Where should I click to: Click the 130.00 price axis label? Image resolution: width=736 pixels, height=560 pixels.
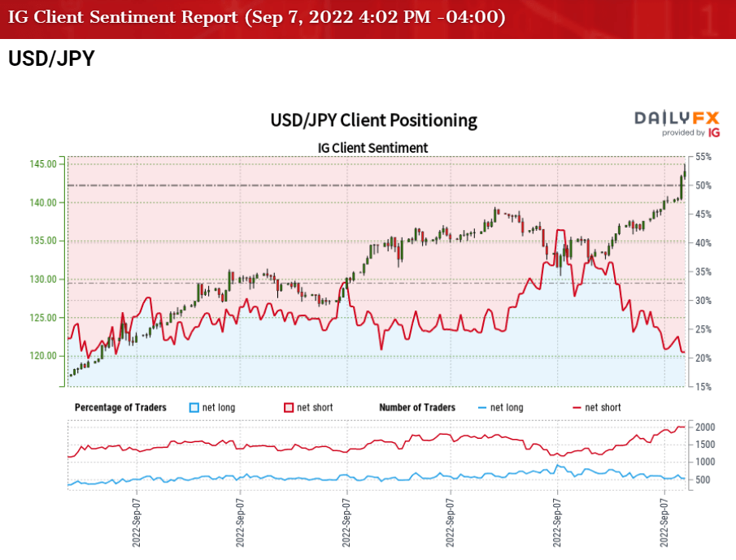tap(43, 279)
